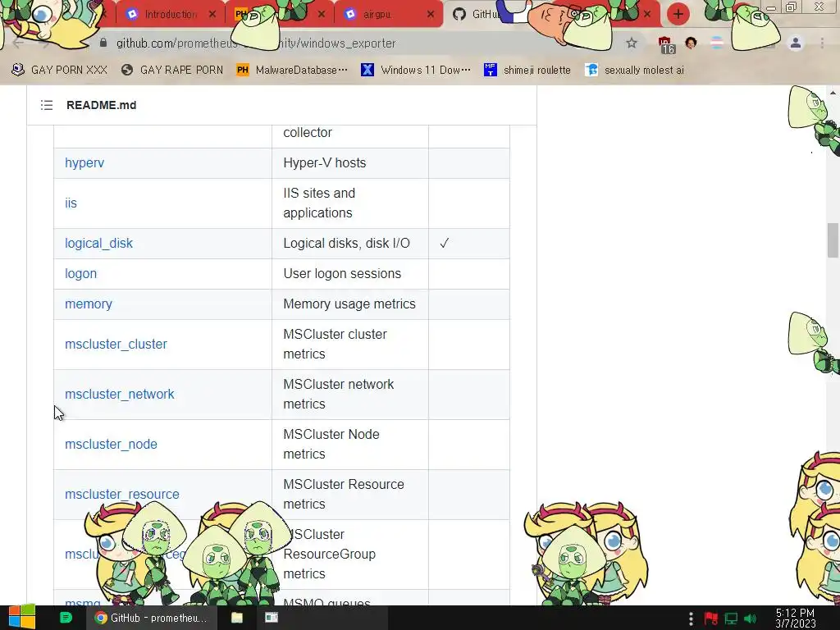Click the README.md heading text
Viewport: 840px width, 630px height.
101,105
